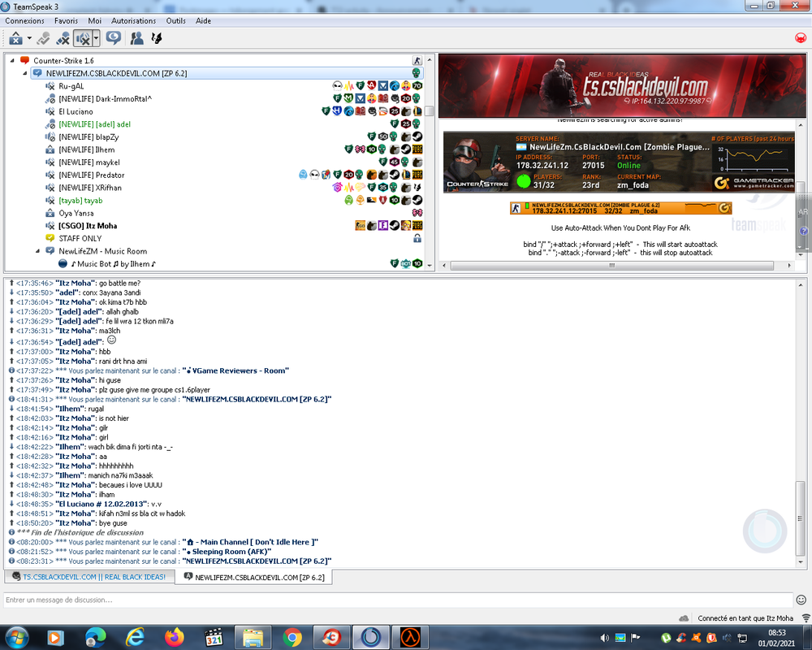Image resolution: width=812 pixels, height=650 pixels.
Task: Click the away status icon beside Oya Yansa
Action: pos(50,214)
